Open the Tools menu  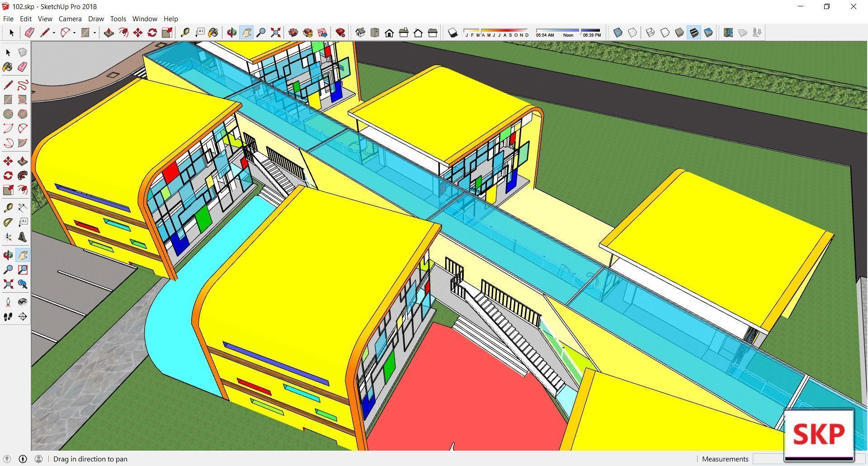click(118, 19)
